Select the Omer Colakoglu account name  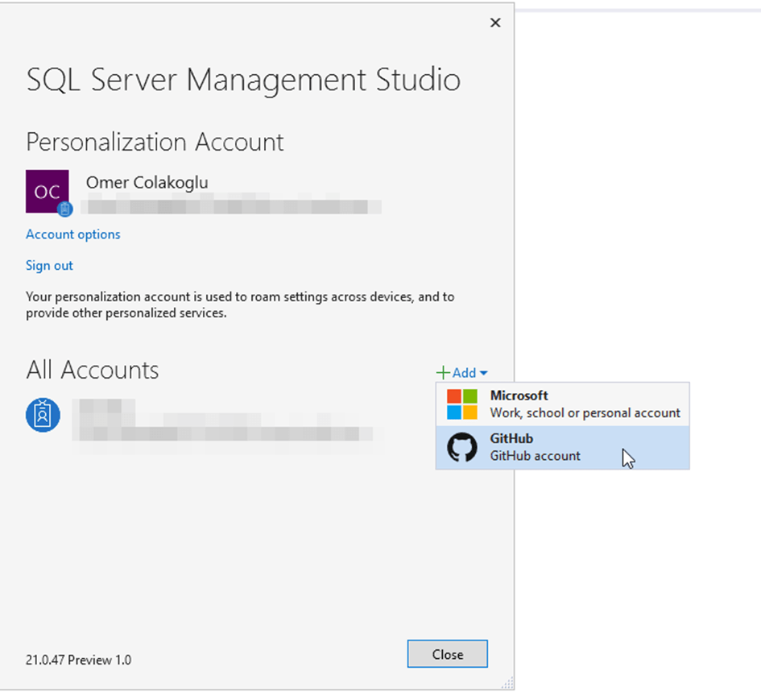[x=147, y=182]
